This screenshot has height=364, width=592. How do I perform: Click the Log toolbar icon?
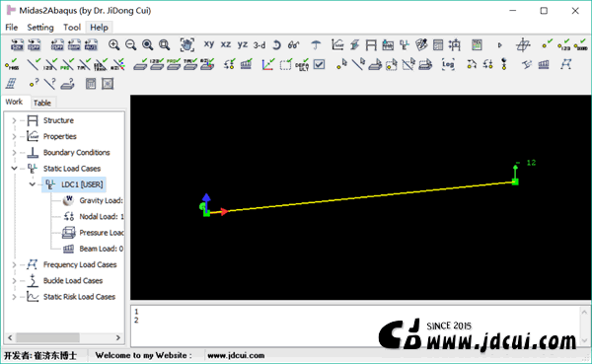point(448,64)
